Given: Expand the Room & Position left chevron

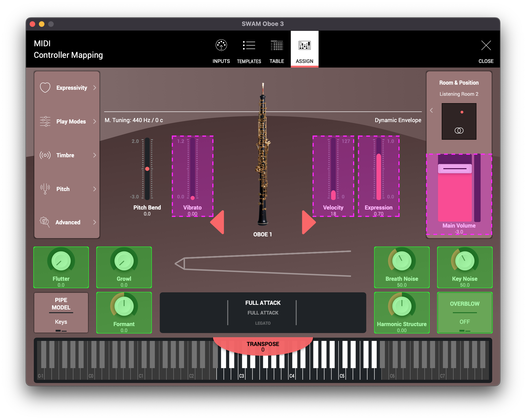Looking at the screenshot, I should pos(431,110).
